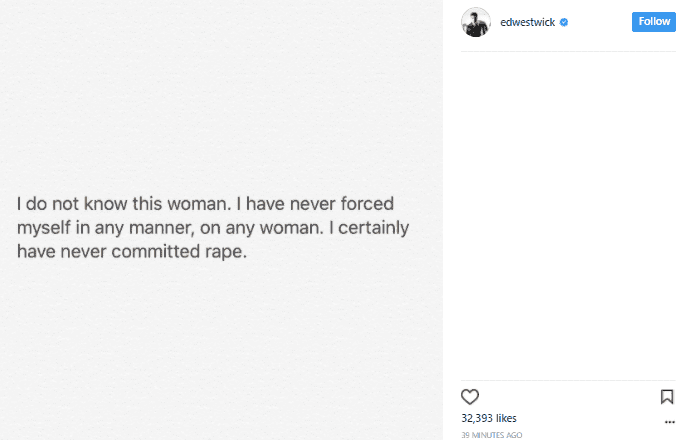Save the post using the bookmark icon
The image size is (685, 440).
click(667, 396)
